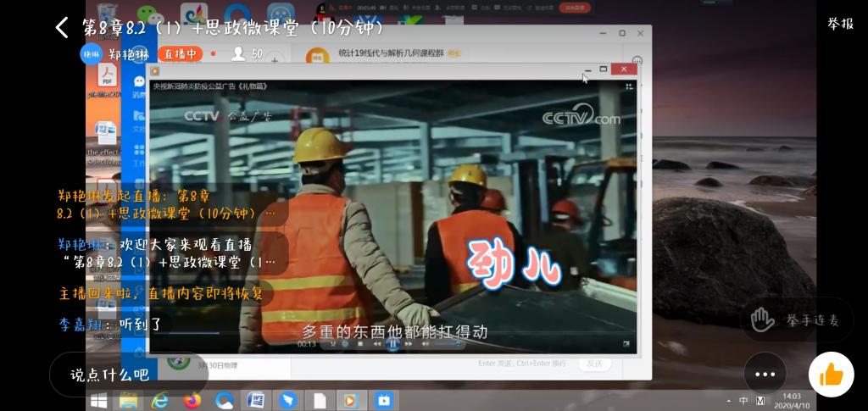This screenshot has width=868, height=411.
Task: Switch to Word in the taskbar
Action: point(256,400)
